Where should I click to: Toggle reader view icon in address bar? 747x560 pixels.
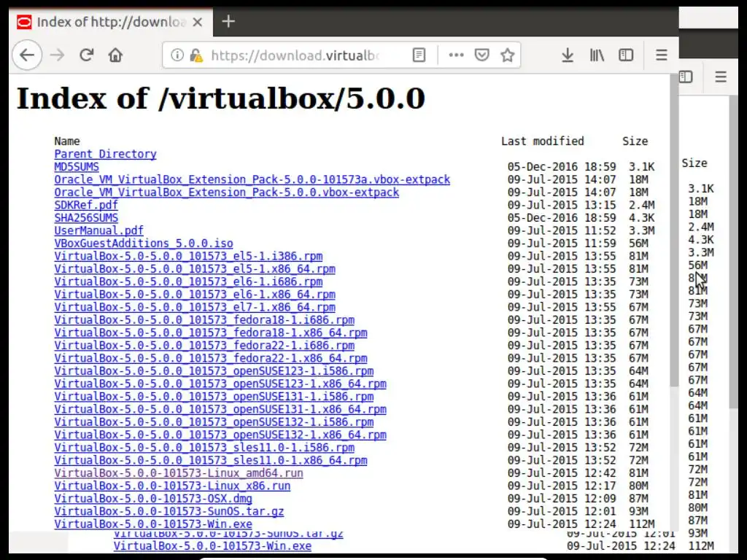tap(419, 55)
